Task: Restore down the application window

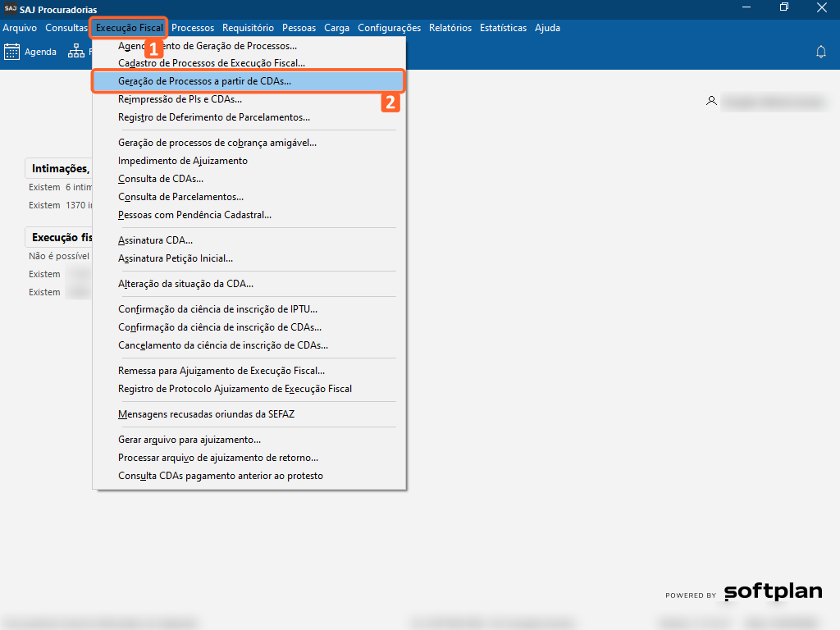Action: coord(784,8)
